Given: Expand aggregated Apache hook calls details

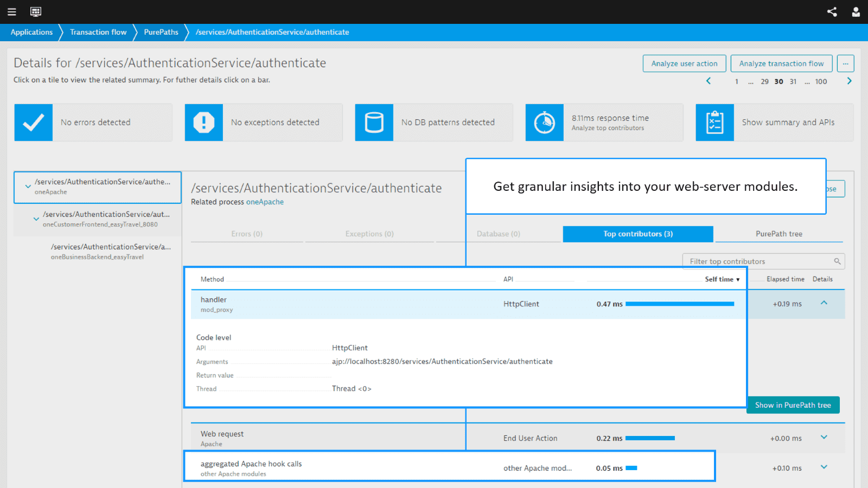Looking at the screenshot, I should point(824,467).
